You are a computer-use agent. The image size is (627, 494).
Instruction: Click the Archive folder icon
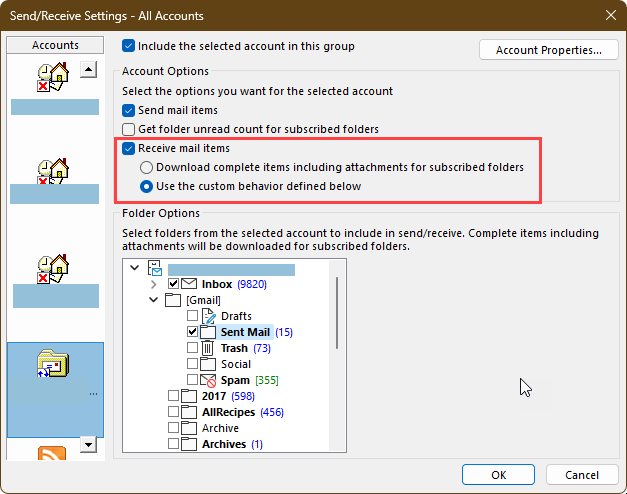(189, 428)
